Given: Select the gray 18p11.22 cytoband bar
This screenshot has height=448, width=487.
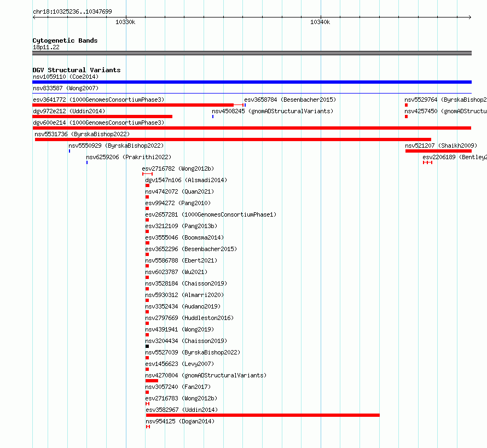Looking at the screenshot, I should tap(252, 53).
